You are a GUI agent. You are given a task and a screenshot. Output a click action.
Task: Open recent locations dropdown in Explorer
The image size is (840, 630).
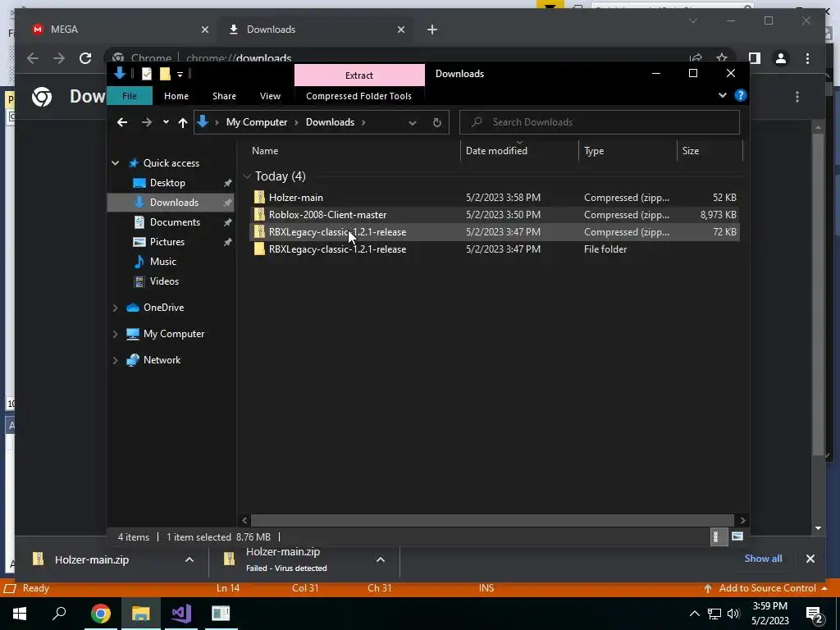[166, 122]
